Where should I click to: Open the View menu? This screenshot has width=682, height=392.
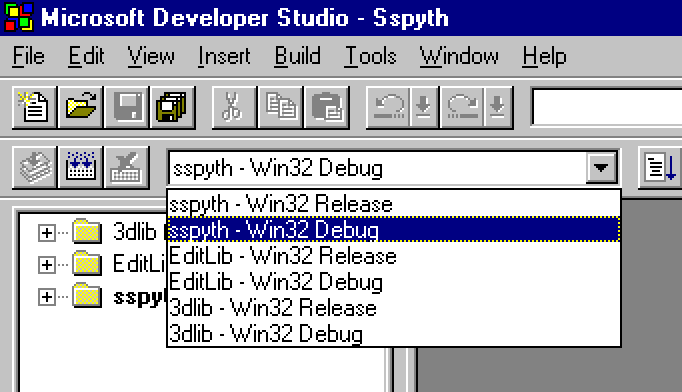pyautogui.click(x=151, y=57)
